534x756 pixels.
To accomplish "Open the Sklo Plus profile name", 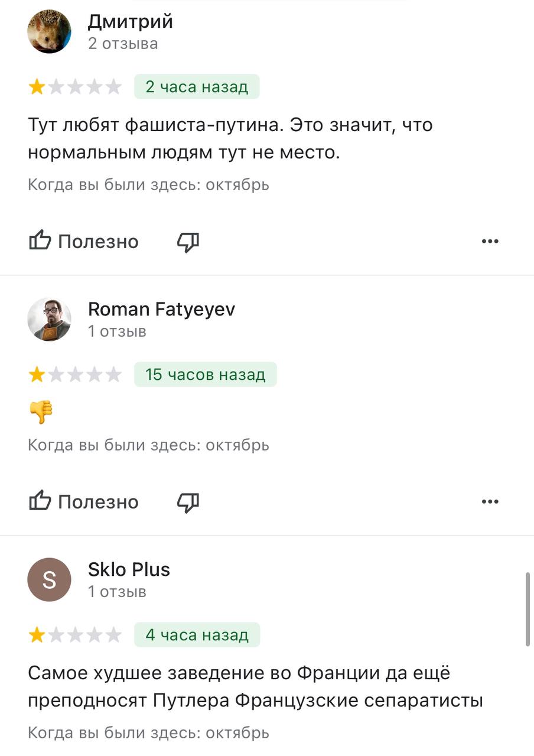I will (129, 569).
